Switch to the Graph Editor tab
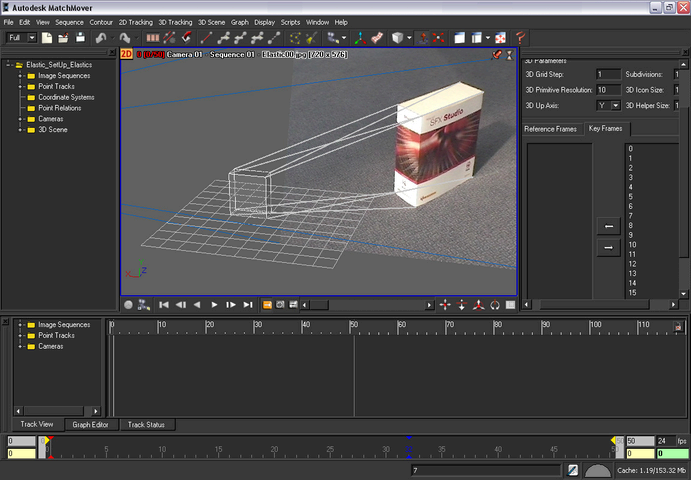 tap(90, 424)
